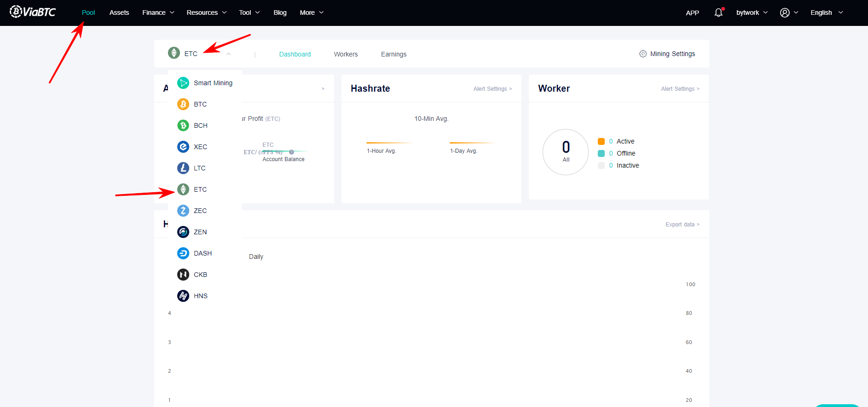Click the Inactive workers gray swatch
The image size is (868, 407).
(601, 165)
